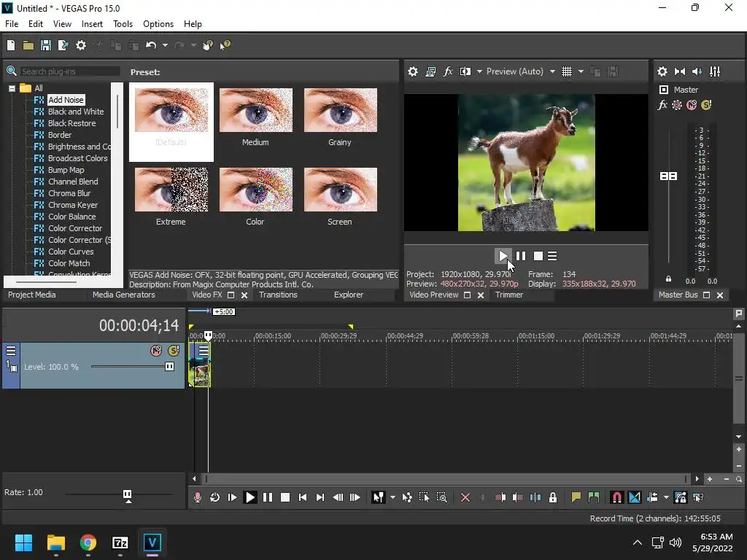Viewport: 747px width, 560px height.
Task: Adjust the track Level slider
Action: [x=169, y=367]
